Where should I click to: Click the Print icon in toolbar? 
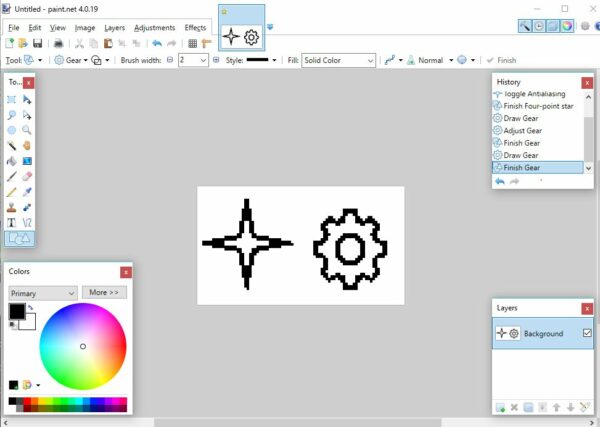(58, 44)
